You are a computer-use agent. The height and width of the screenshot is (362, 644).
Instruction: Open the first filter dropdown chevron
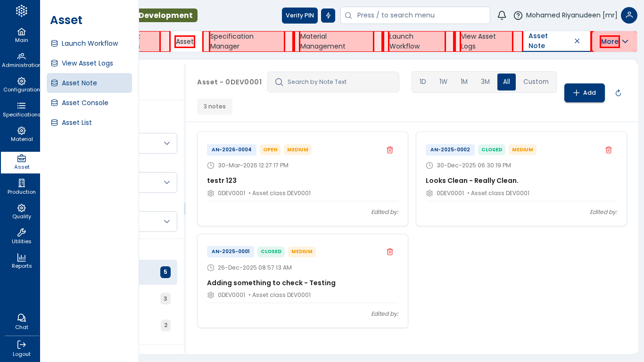pos(166,143)
